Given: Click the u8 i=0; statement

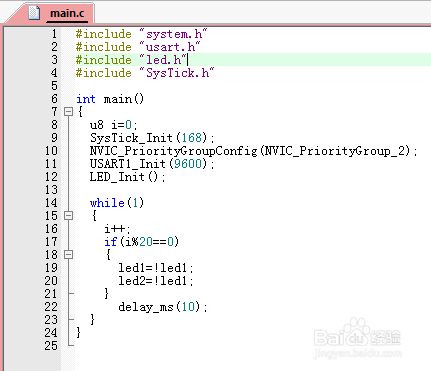Looking at the screenshot, I should (113, 125).
